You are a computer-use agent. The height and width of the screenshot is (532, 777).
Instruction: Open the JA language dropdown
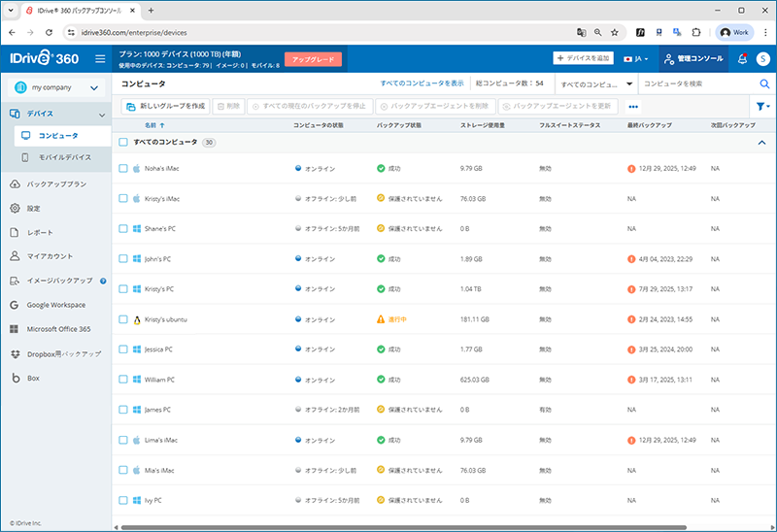(638, 59)
